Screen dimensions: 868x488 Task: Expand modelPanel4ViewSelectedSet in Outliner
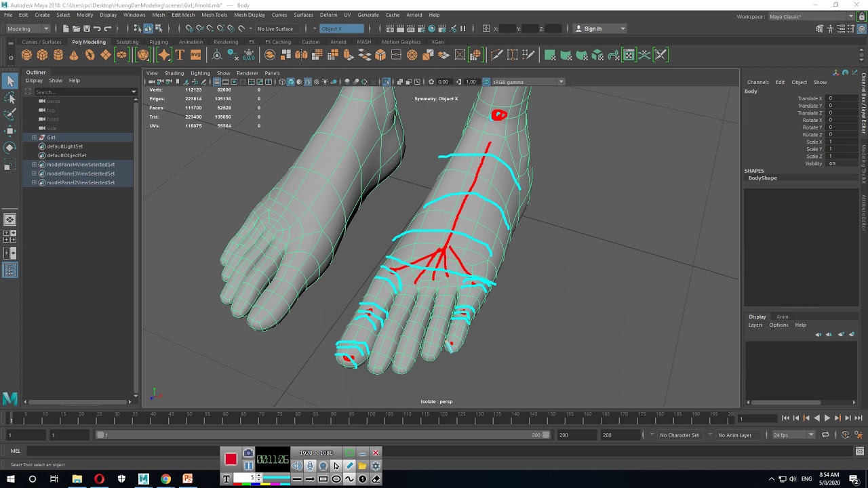(34, 165)
